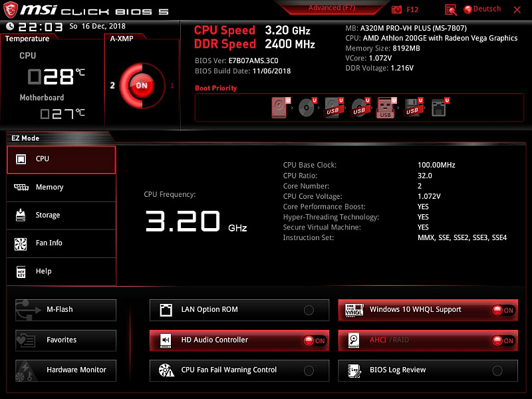Switch to the Memory tab
The width and height of the screenshot is (532, 399).
[61, 188]
